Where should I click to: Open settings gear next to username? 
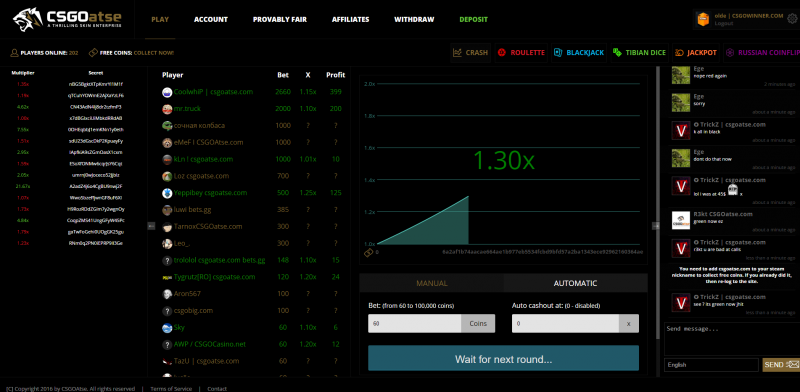792,19
